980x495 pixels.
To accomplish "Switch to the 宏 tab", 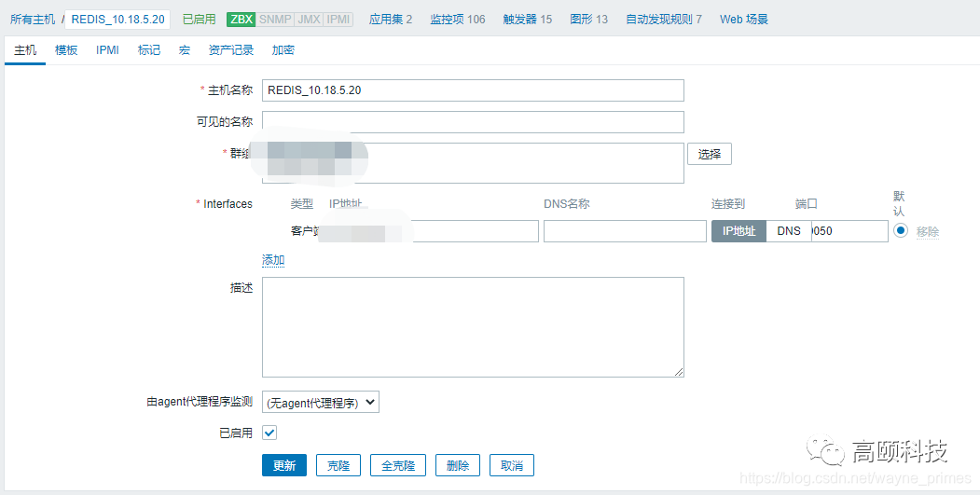I will [185, 50].
